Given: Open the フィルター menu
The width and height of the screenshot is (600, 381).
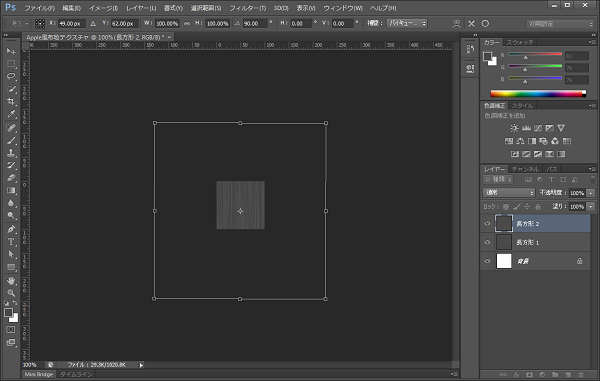Looking at the screenshot, I should point(247,8).
